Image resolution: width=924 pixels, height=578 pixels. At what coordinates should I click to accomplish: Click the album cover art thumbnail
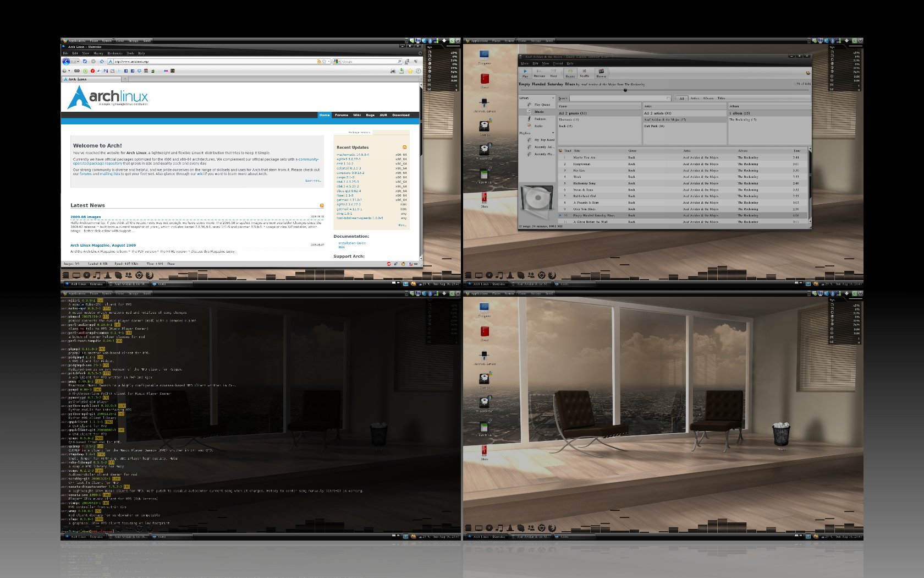point(537,203)
